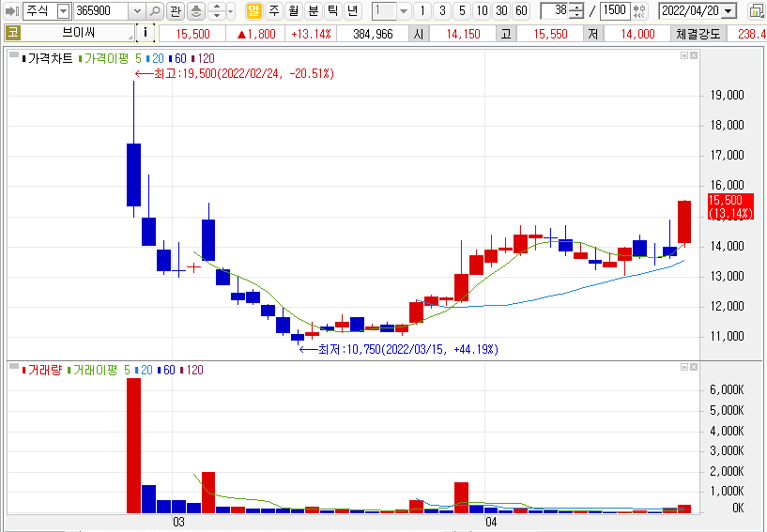Toggle 가격차트 legend marker
The image size is (767, 532).
tap(24, 59)
